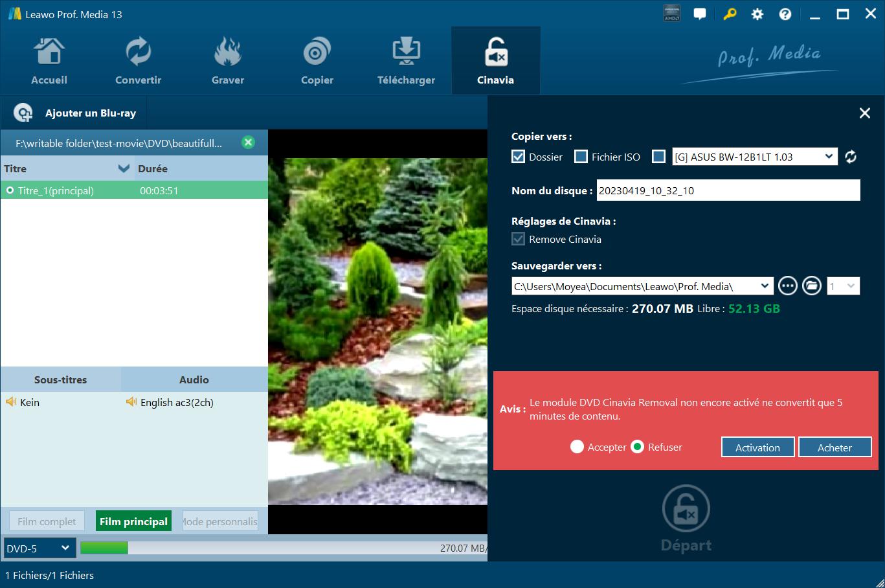The width and height of the screenshot is (885, 588).
Task: Click the 52.13 GB free space value
Action: 754,308
